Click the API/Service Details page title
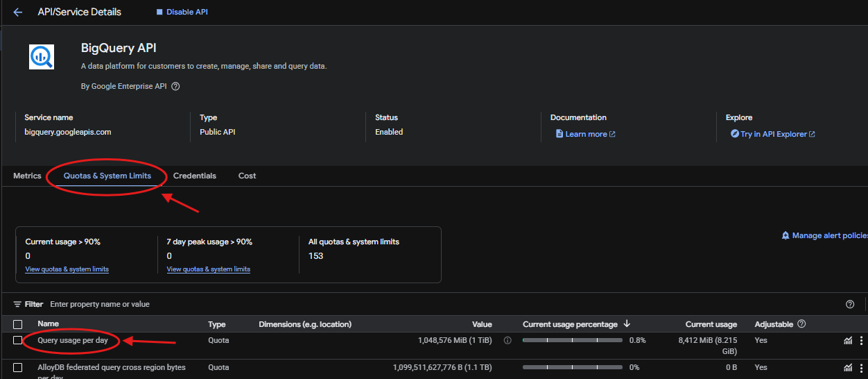Viewport: 868px width, 379px height. (79, 12)
